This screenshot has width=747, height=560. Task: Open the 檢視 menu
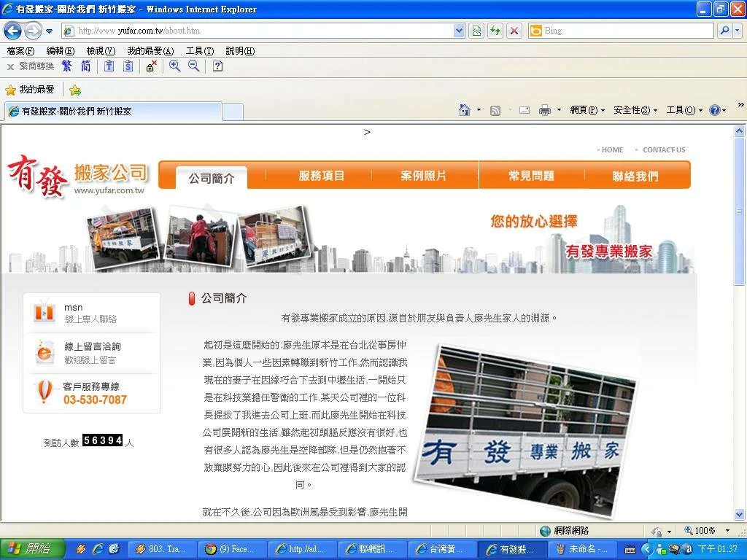tap(100, 51)
